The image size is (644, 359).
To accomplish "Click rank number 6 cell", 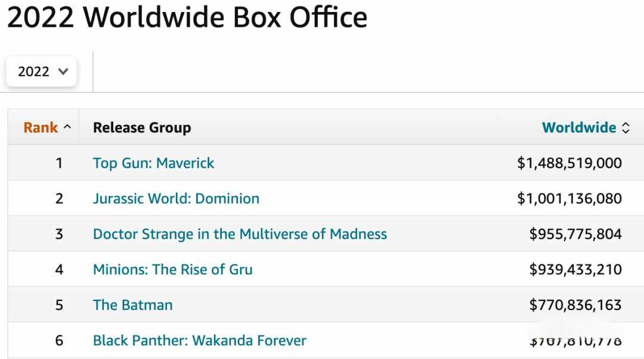I will (x=59, y=341).
